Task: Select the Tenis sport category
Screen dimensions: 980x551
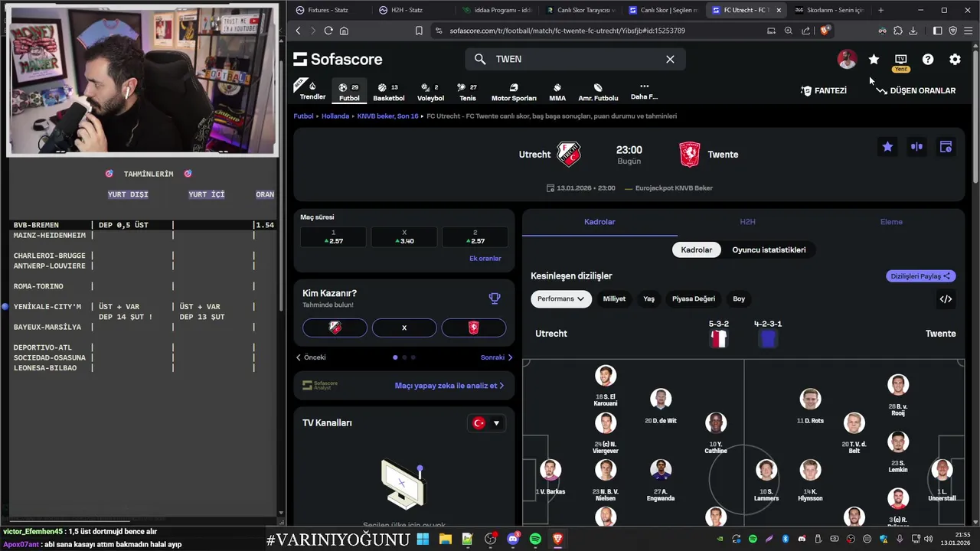Action: [467, 92]
